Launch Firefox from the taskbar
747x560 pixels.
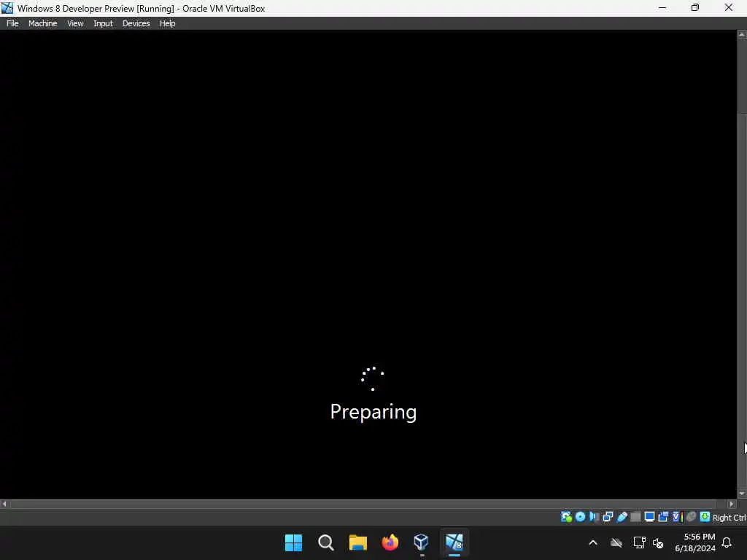pyautogui.click(x=390, y=542)
